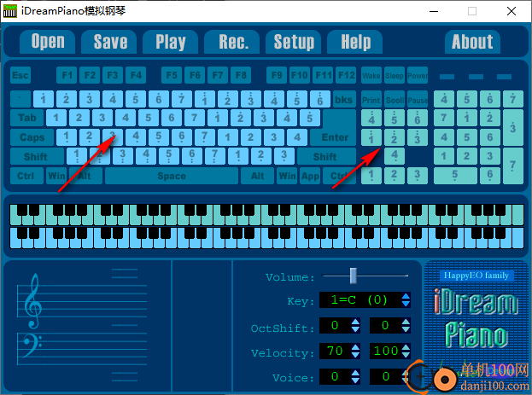
Task: Increase the Velocity 100 value
Action: pyautogui.click(x=406, y=347)
